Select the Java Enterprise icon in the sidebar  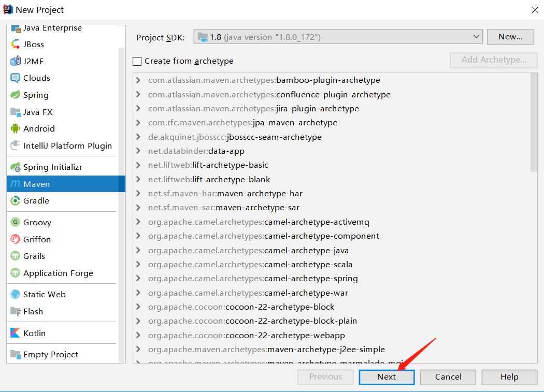tap(16, 28)
